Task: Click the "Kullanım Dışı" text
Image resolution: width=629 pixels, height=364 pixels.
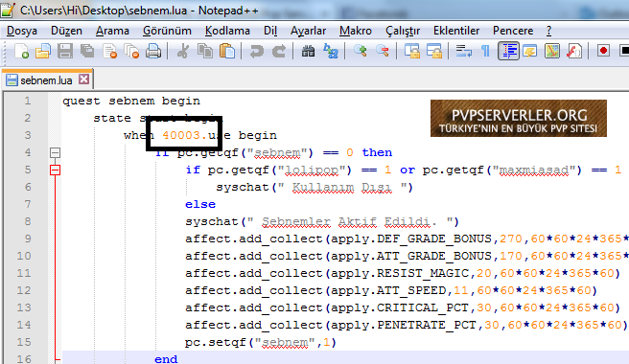Action: (341, 187)
